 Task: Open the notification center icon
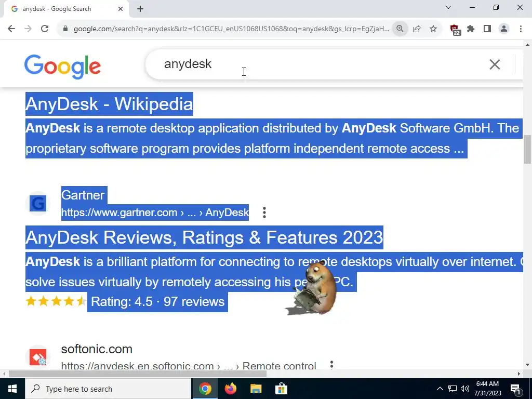pos(515,389)
